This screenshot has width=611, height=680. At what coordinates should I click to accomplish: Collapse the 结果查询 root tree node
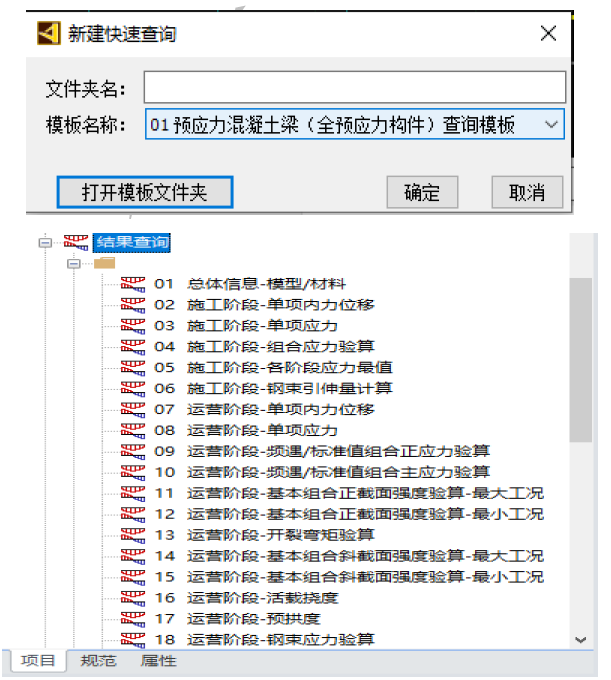(45, 242)
